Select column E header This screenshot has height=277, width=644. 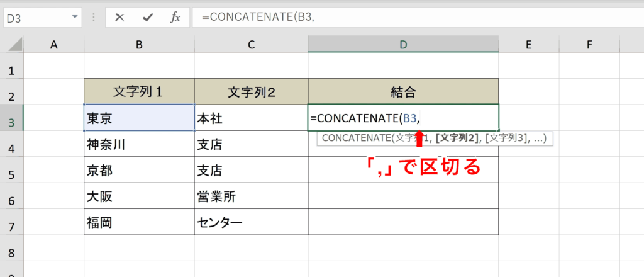point(528,44)
